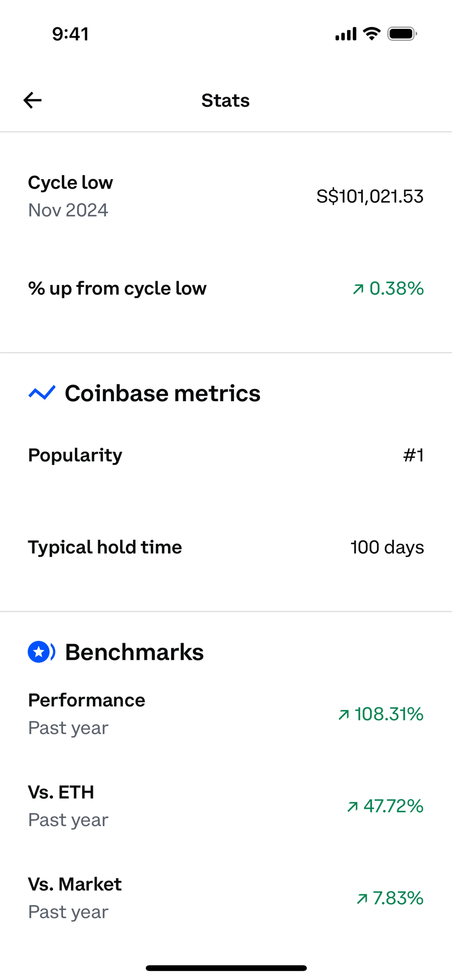Tap the 100 days hold time value
Image resolution: width=452 pixels, height=980 pixels.
[x=387, y=547]
